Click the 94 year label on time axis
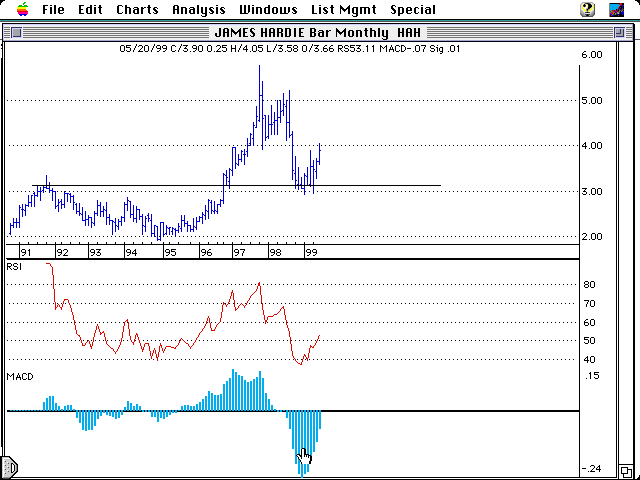This screenshot has height=480, width=640. (x=131, y=253)
